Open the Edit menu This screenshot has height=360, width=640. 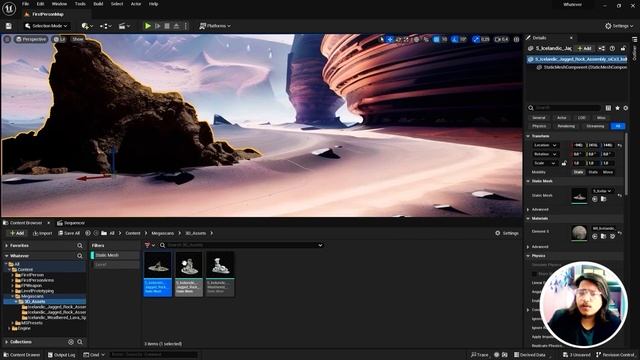point(40,4)
